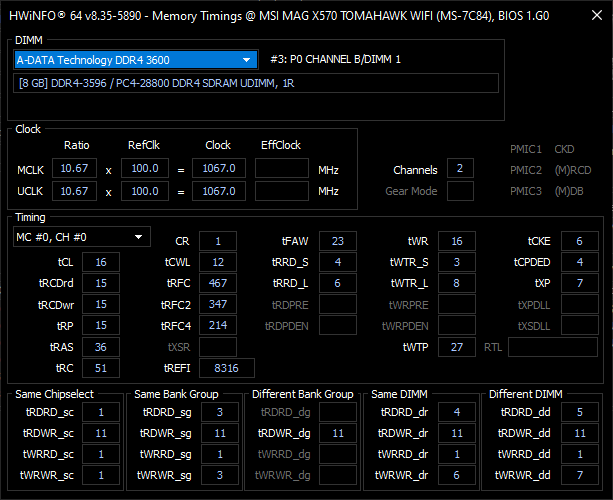Click the tWTR_L value 8
Image resolution: width=613 pixels, height=500 pixels.
coord(457,283)
